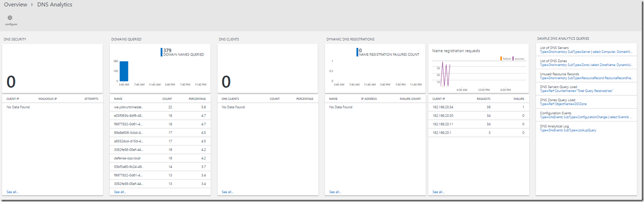The image size is (644, 202).
Task: Click the purple success legend swatch
Action: (x=514, y=58)
